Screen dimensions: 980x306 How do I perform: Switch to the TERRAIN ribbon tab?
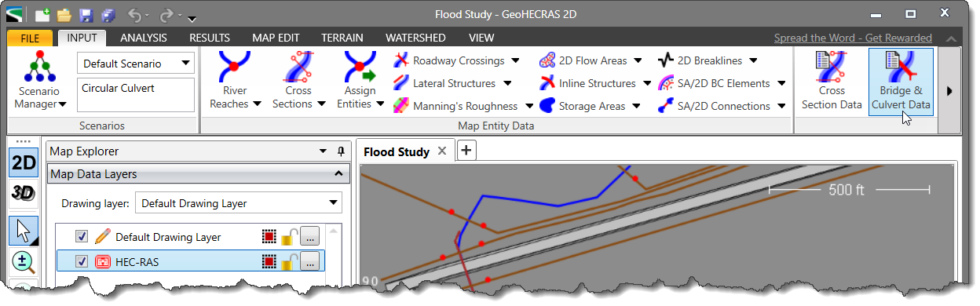point(342,38)
